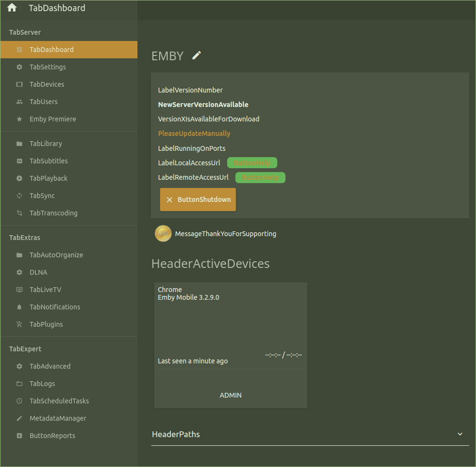Click the TabLiveTV screen icon
Viewport: 476px width, 467px height.
[x=19, y=290]
